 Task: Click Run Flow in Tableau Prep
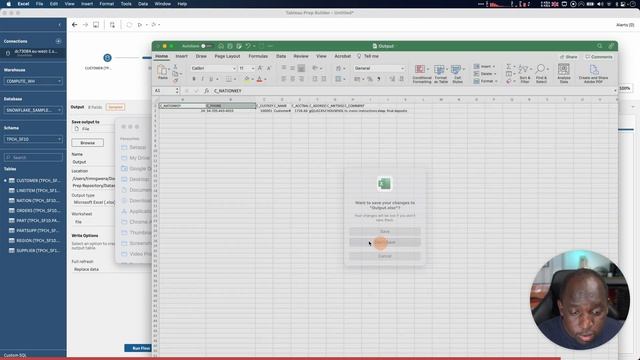(138, 348)
